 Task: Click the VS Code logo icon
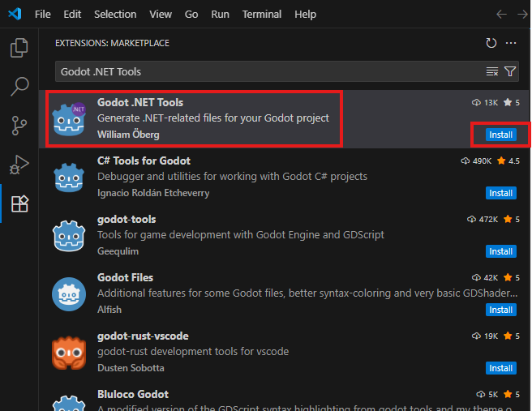tap(15, 14)
